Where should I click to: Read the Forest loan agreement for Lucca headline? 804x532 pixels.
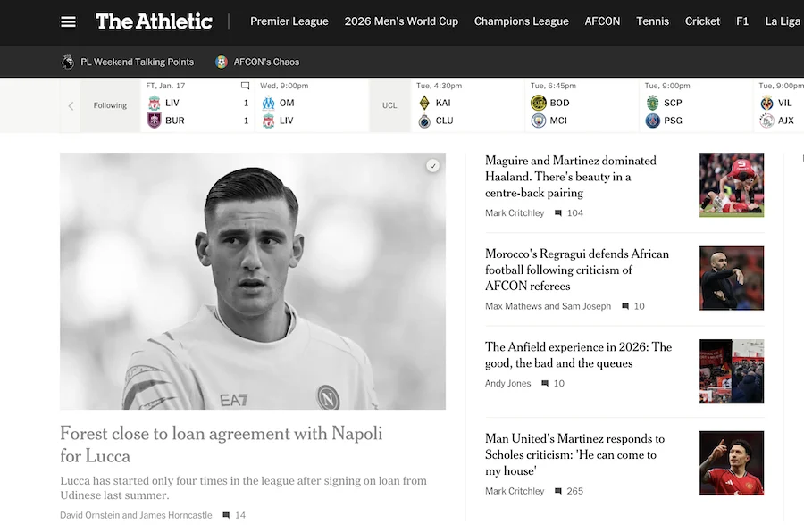(x=221, y=444)
